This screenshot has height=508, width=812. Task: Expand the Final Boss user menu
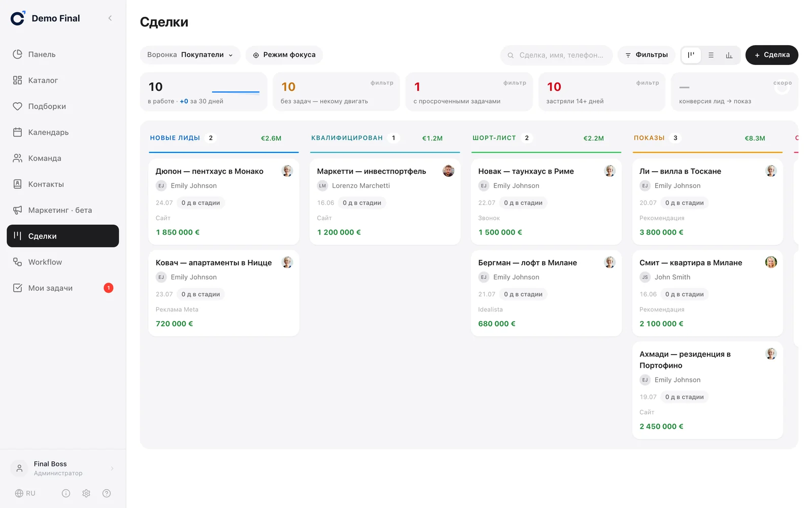tap(62, 468)
